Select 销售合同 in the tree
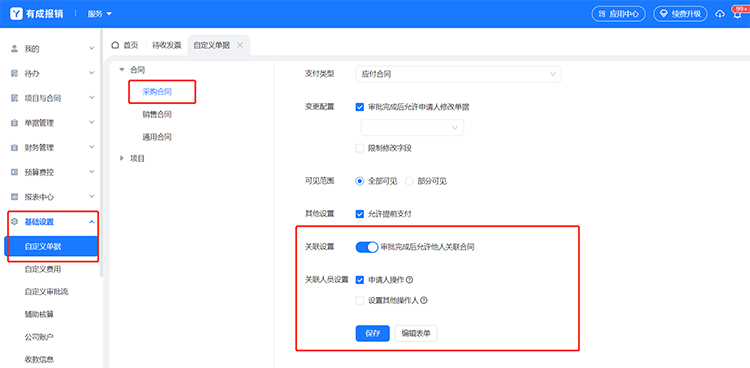 click(x=157, y=114)
